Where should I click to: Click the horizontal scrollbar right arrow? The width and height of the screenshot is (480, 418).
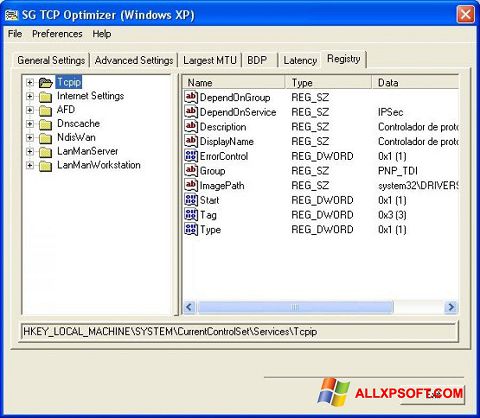click(451, 307)
